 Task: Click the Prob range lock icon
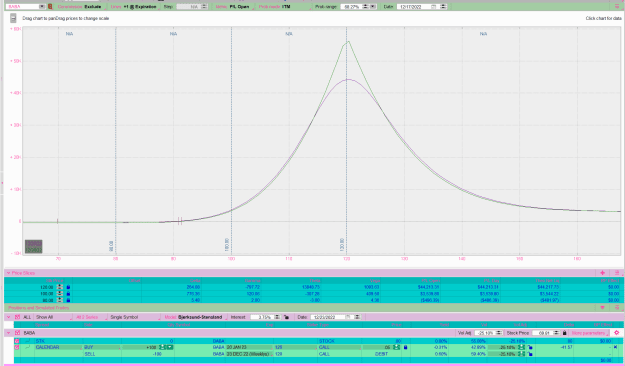pyautogui.click(x=373, y=7)
